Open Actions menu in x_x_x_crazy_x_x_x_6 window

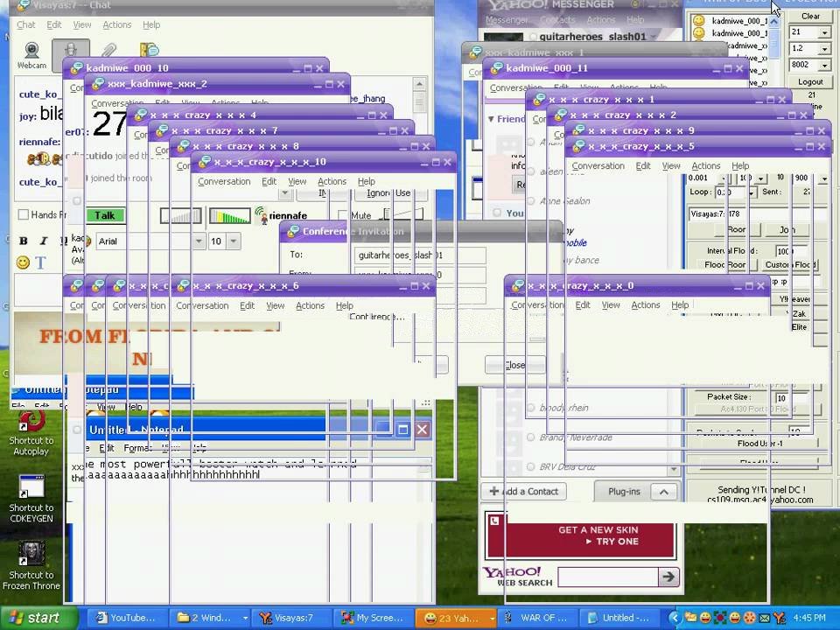click(x=310, y=305)
